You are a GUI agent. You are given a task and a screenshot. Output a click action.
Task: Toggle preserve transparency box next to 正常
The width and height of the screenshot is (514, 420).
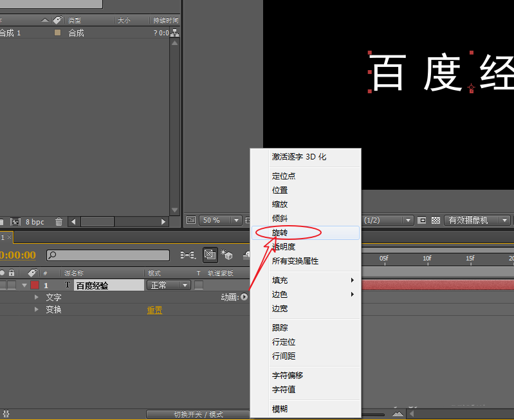coord(199,285)
